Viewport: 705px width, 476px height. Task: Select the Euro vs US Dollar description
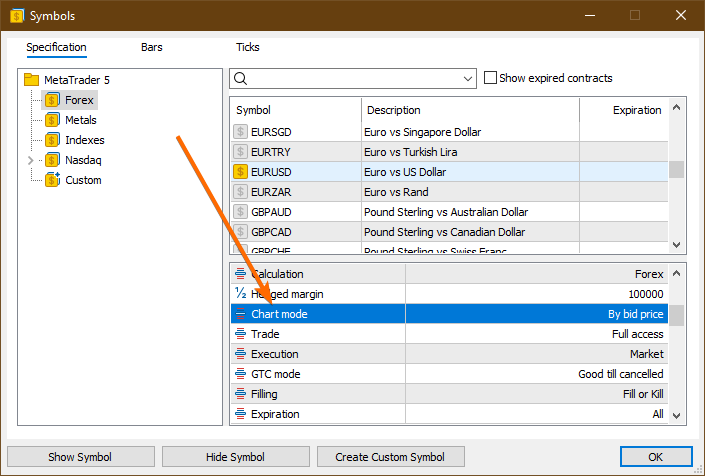point(405,172)
